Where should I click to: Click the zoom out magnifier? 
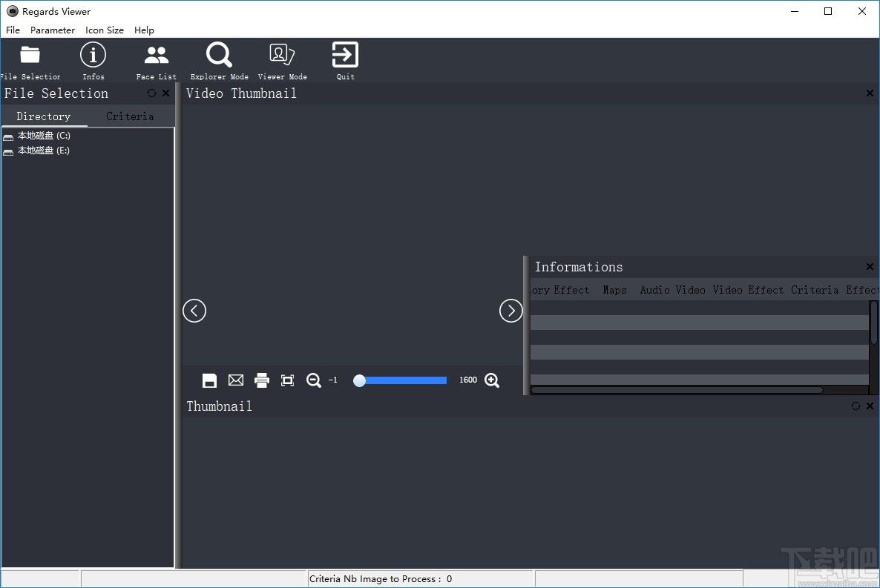tap(314, 380)
